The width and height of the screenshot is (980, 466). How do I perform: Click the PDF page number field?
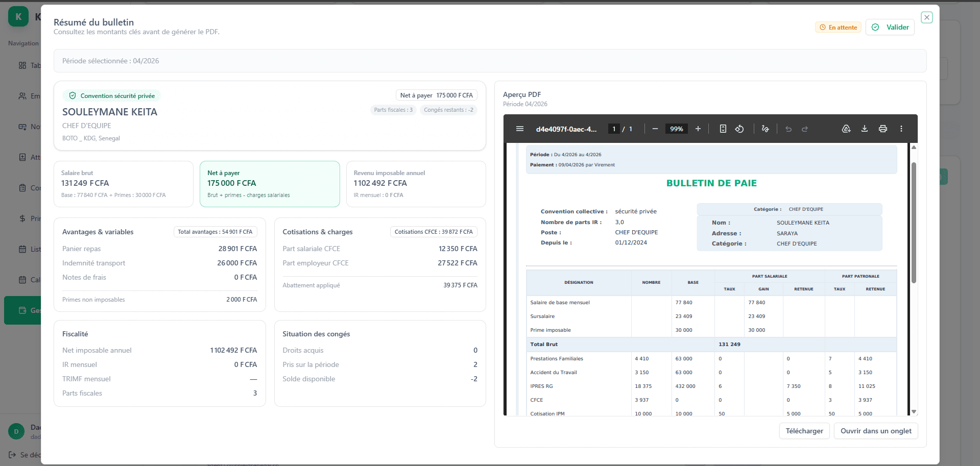point(614,129)
